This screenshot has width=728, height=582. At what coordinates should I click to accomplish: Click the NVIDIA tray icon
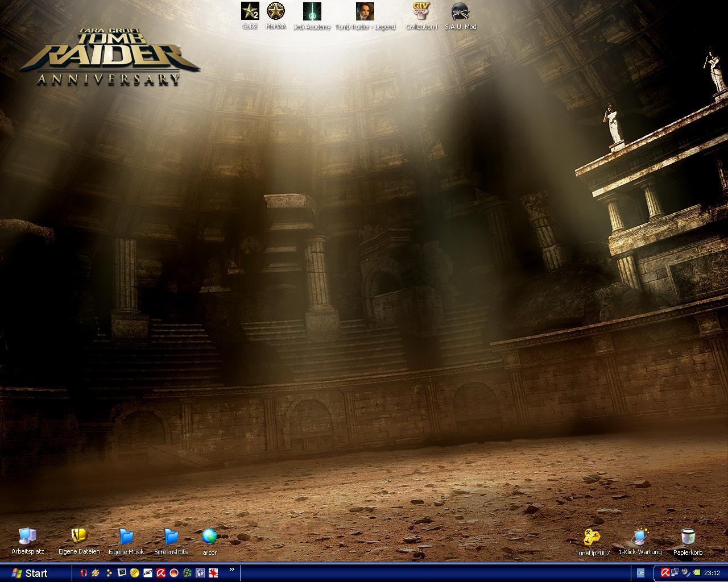pyautogui.click(x=696, y=573)
